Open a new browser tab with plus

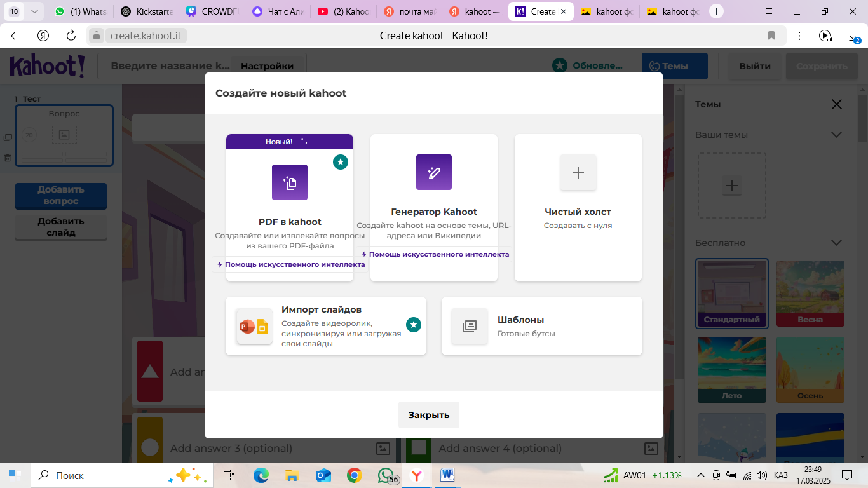[716, 11]
